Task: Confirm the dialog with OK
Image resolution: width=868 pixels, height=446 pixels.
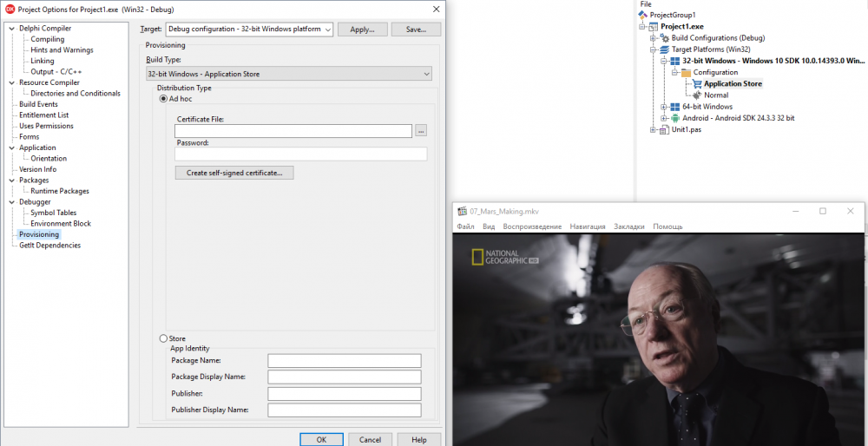Action: tap(322, 439)
